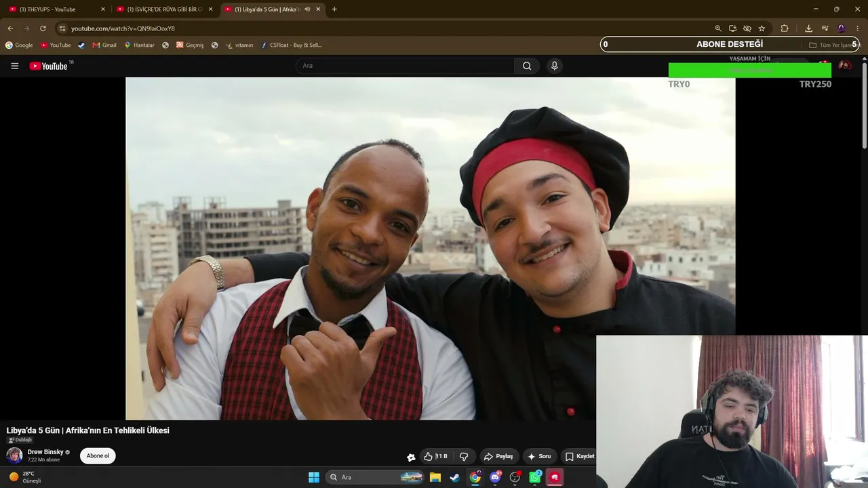Select the Libya'da 5 Gün tab
Image resolution: width=868 pixels, height=488 pixels.
pos(273,9)
